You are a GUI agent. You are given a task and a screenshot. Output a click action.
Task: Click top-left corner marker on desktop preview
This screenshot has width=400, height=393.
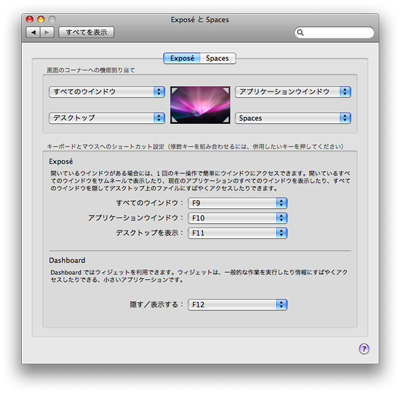click(174, 90)
